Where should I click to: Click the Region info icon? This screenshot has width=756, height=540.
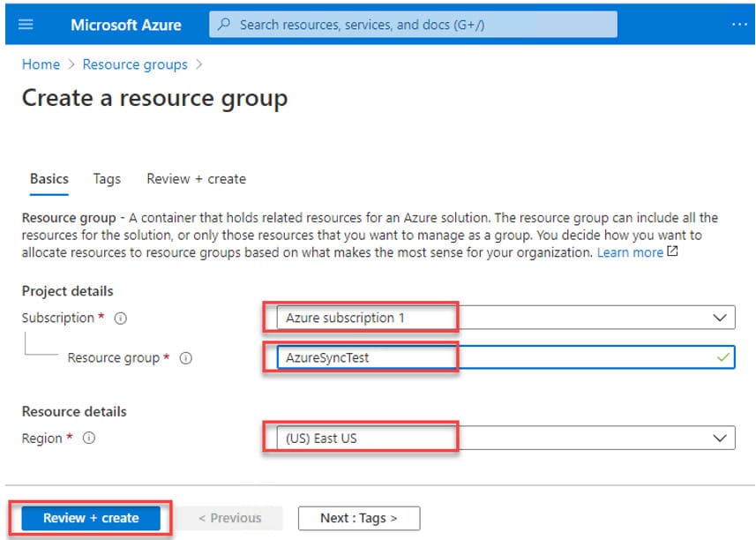tap(89, 438)
